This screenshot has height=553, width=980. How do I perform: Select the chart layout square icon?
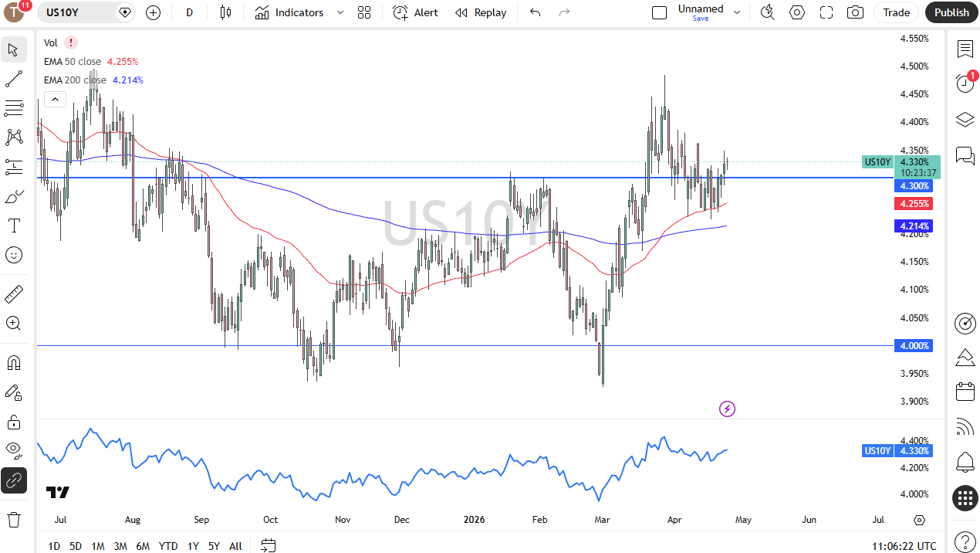[x=659, y=12]
